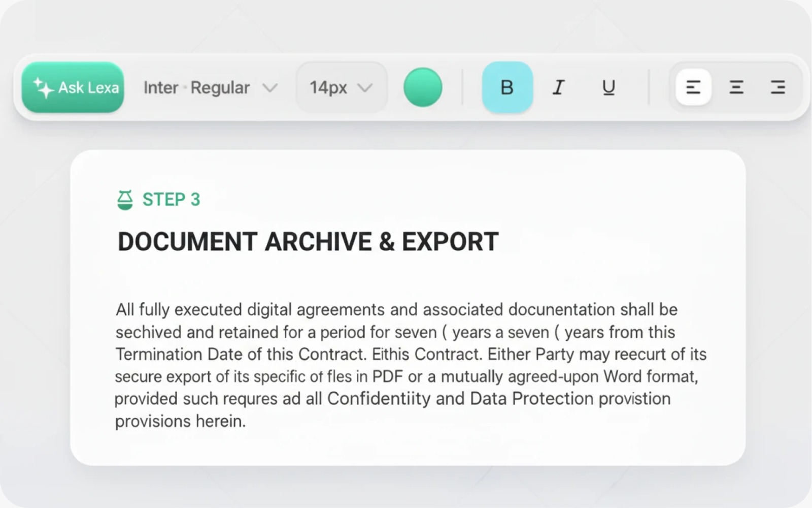Click the Ask Lexa AI button
The height and width of the screenshot is (508, 812).
tap(73, 87)
